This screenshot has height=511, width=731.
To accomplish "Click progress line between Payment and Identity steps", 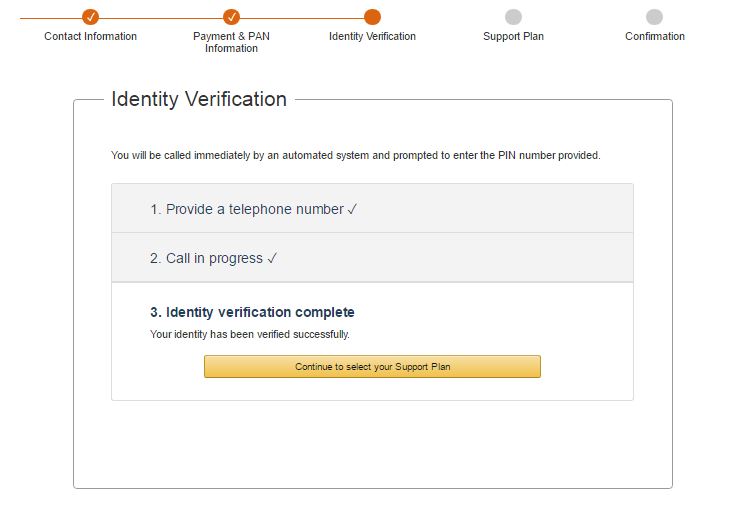I will pos(302,18).
